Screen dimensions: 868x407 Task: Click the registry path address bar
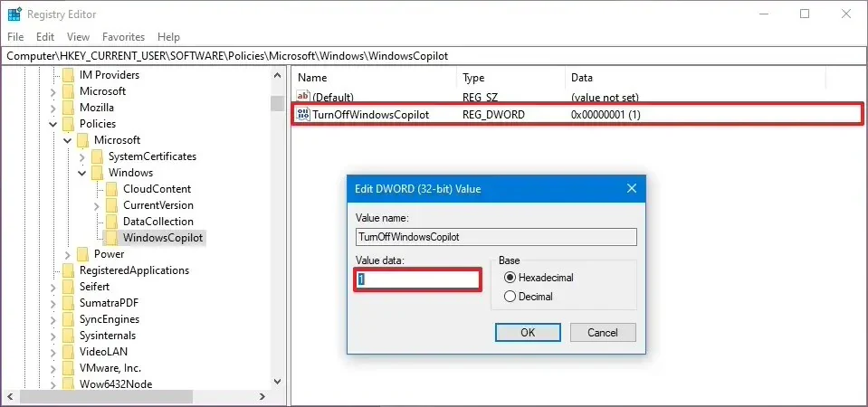pyautogui.click(x=434, y=56)
